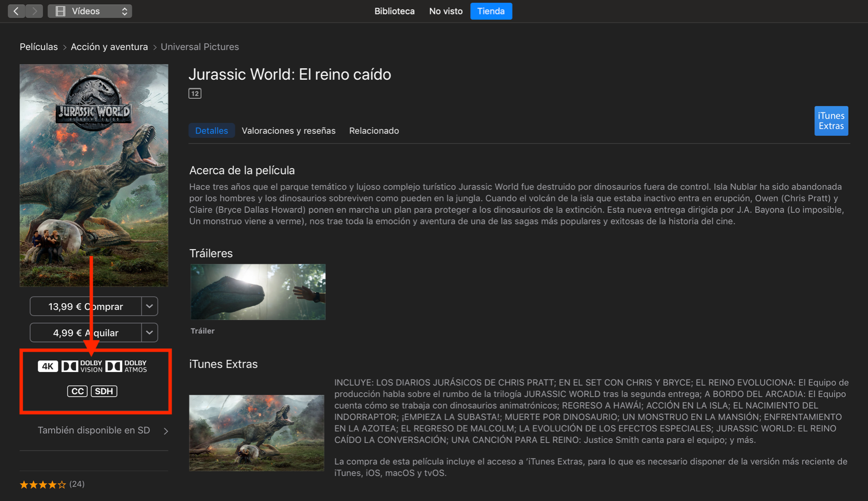Image resolution: width=868 pixels, height=501 pixels.
Task: Open the Películas breadcrumb link
Action: tap(39, 47)
